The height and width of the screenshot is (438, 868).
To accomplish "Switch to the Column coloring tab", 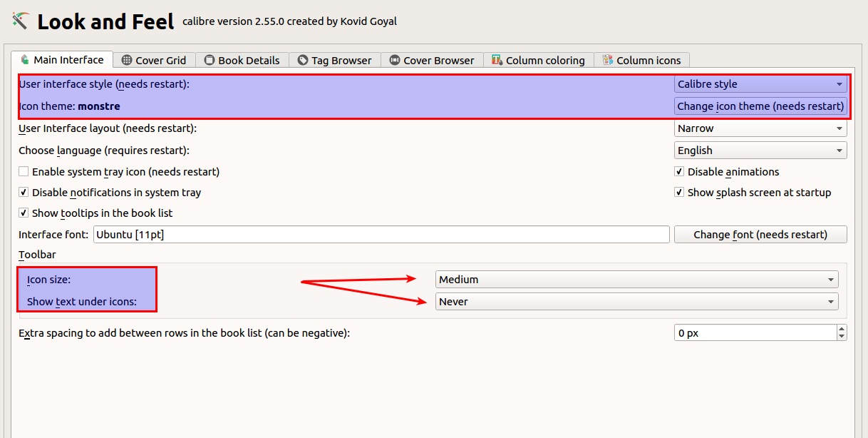I will (x=538, y=60).
